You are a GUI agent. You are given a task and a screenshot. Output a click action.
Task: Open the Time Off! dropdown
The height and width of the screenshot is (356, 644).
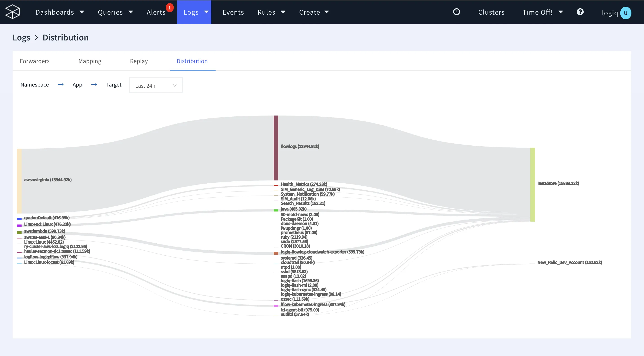pyautogui.click(x=543, y=12)
